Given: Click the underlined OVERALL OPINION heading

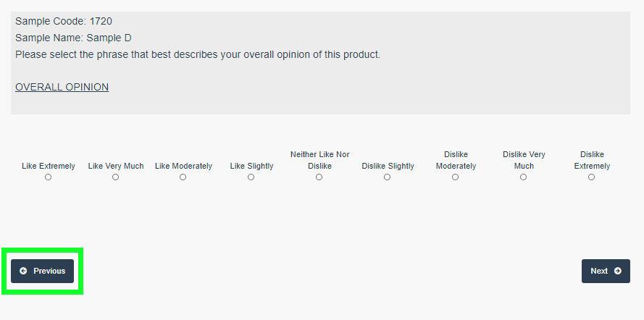Looking at the screenshot, I should click(62, 87).
